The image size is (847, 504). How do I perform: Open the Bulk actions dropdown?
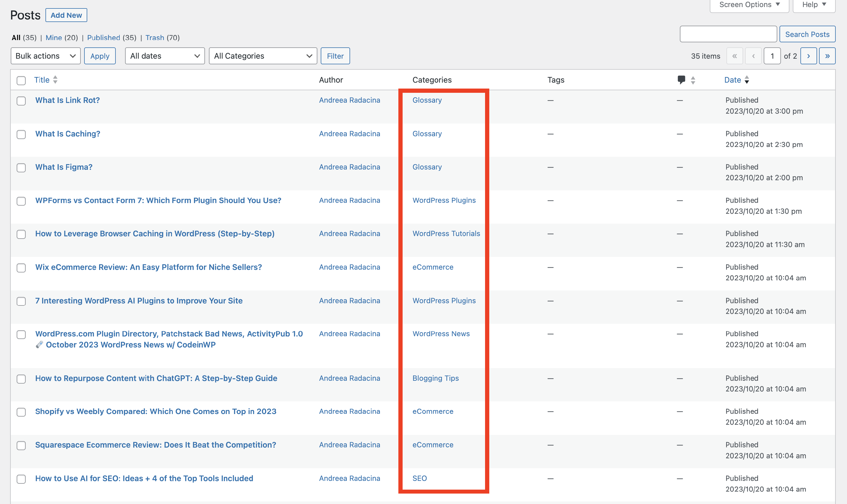45,56
